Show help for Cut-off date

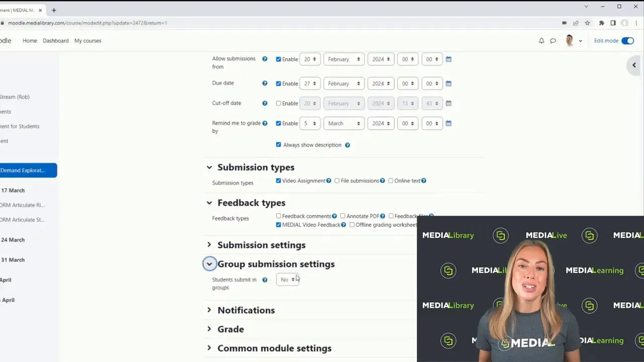pos(265,103)
